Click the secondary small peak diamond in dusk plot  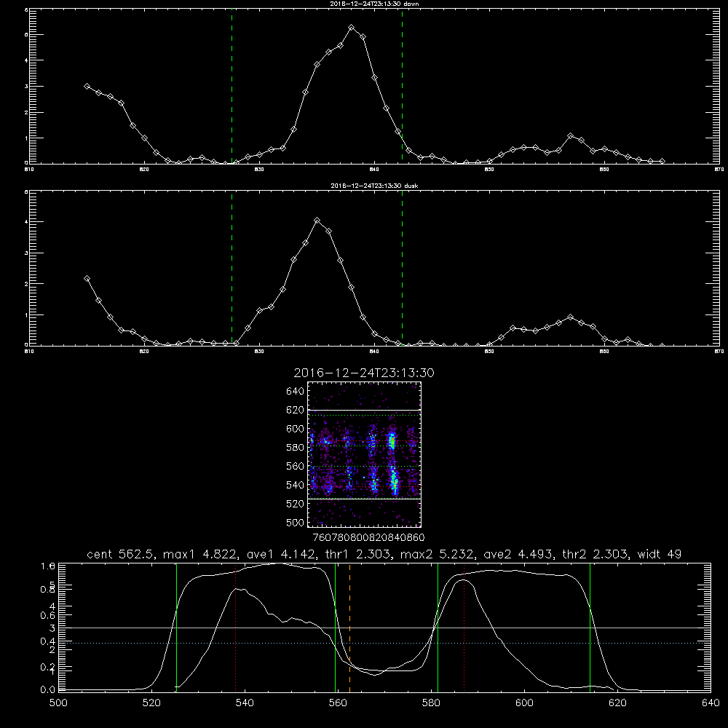coord(571,317)
